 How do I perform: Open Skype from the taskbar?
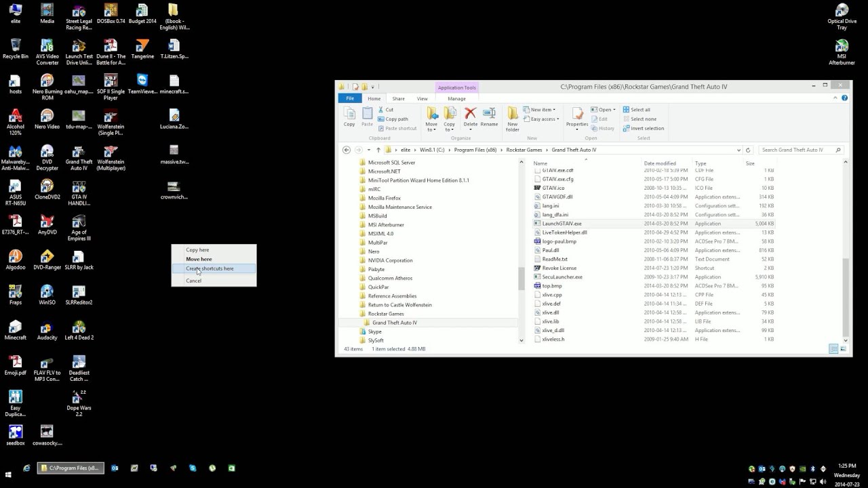point(193,468)
